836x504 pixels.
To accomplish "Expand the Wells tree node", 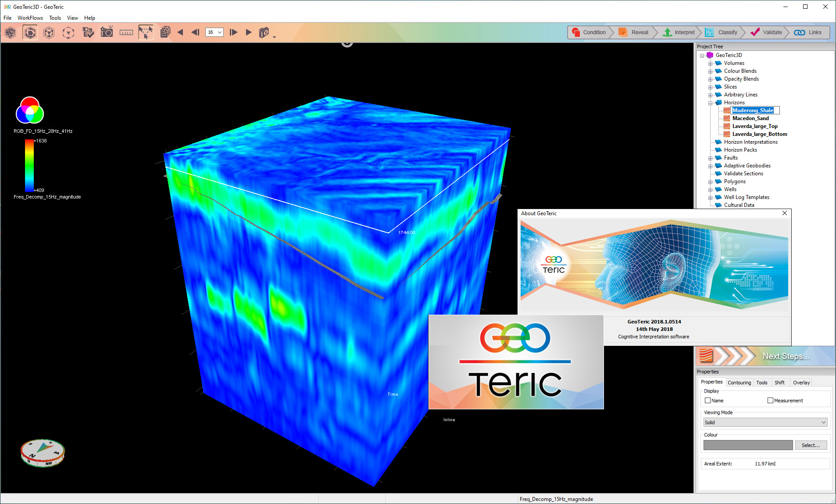I will pos(710,190).
